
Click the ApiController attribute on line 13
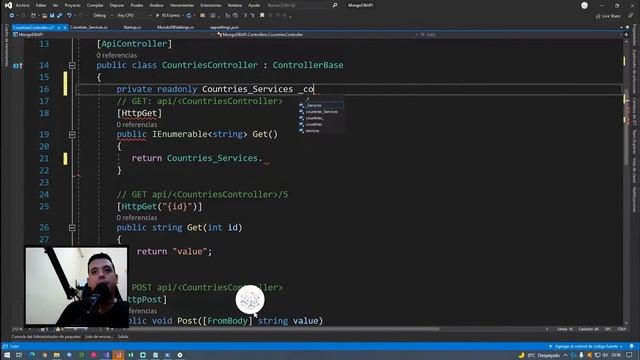134,44
